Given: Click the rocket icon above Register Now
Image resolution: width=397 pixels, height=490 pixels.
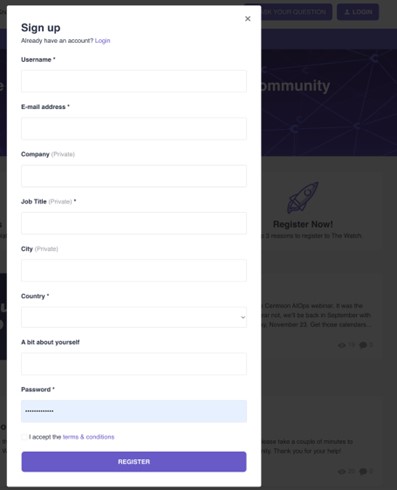Looking at the screenshot, I should pos(303,197).
